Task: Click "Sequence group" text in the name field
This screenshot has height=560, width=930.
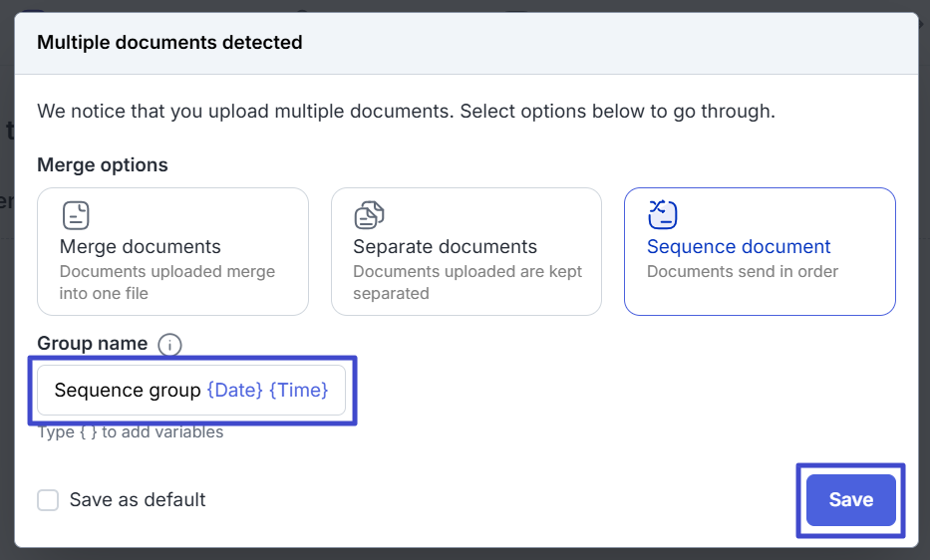Action: (x=128, y=391)
